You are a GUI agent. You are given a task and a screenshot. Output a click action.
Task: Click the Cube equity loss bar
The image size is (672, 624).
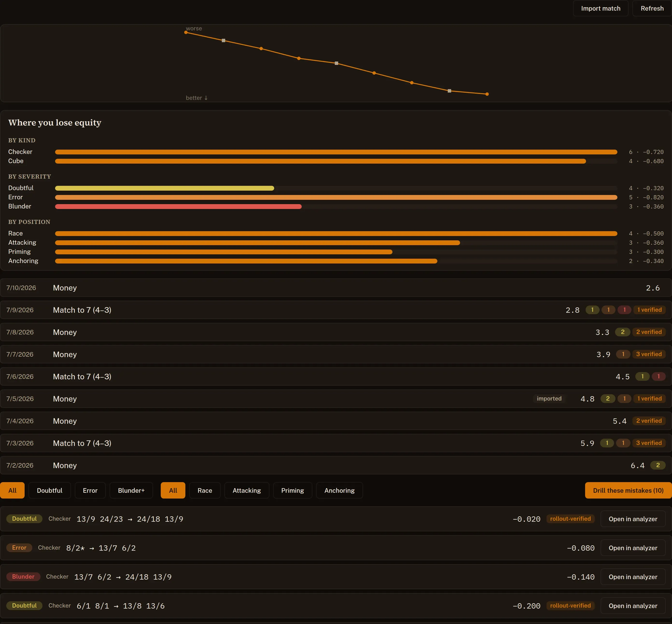pos(321,161)
